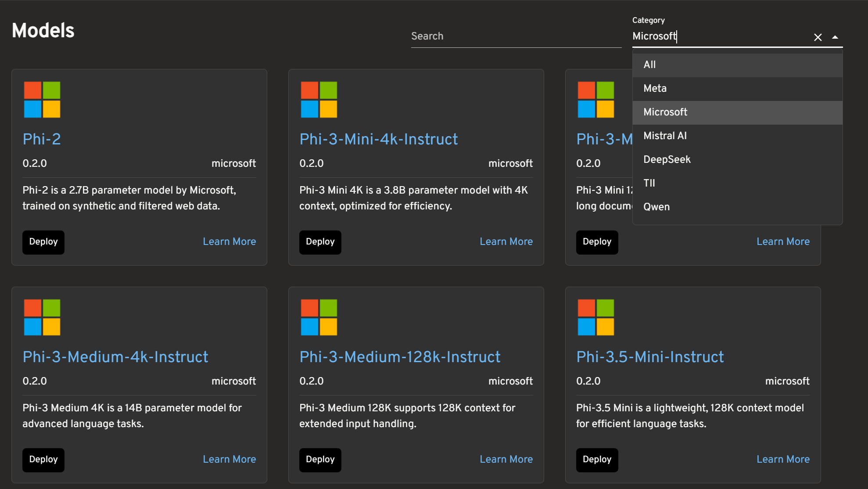The height and width of the screenshot is (489, 868).
Task: Click the Phi-3 Medium 4K description text
Action: (x=132, y=416)
